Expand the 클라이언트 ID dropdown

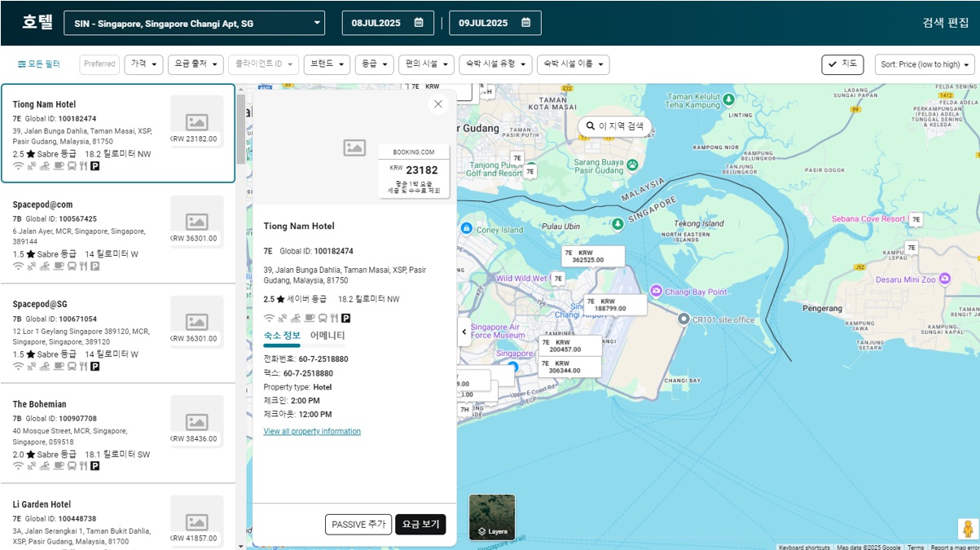point(263,64)
